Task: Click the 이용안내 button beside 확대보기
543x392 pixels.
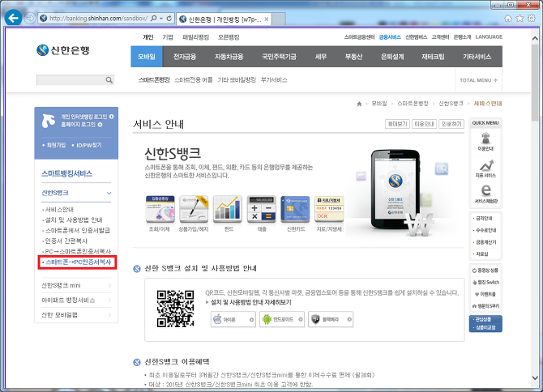Action: pos(424,124)
